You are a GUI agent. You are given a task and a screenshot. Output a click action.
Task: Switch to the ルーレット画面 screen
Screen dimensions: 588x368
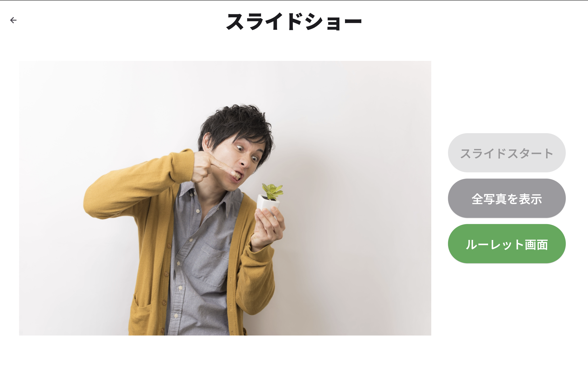507,244
